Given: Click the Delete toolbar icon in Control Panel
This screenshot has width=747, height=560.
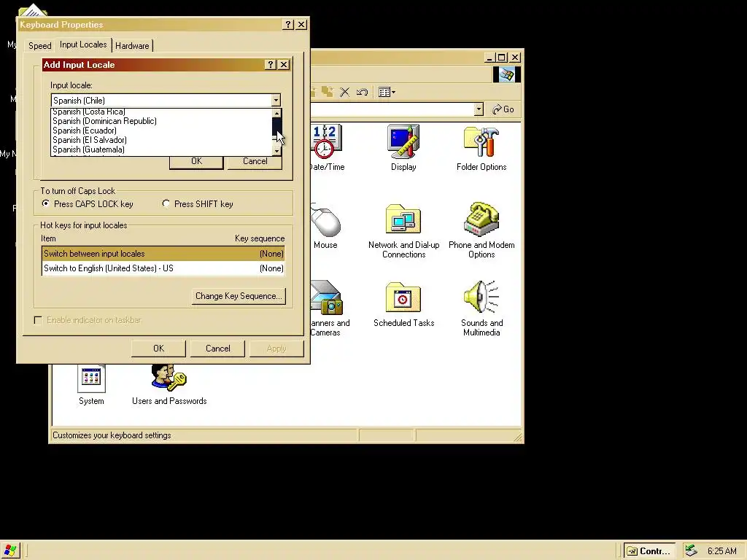Looking at the screenshot, I should click(345, 92).
